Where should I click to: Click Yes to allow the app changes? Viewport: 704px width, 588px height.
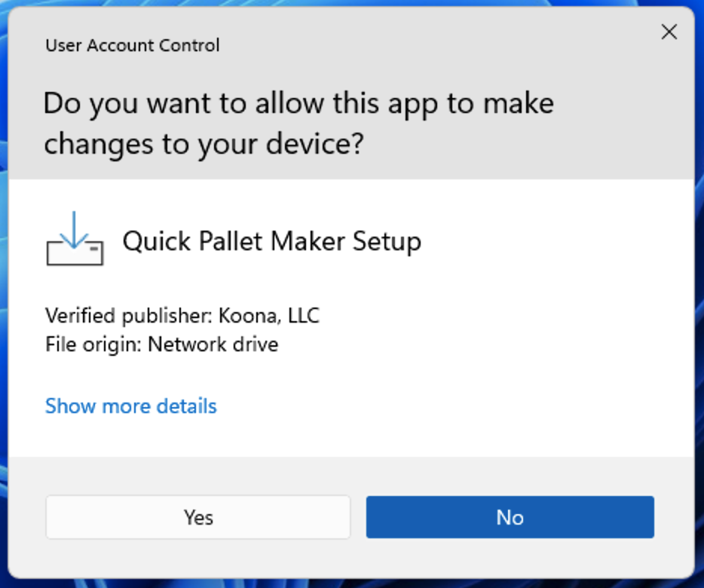click(x=198, y=517)
